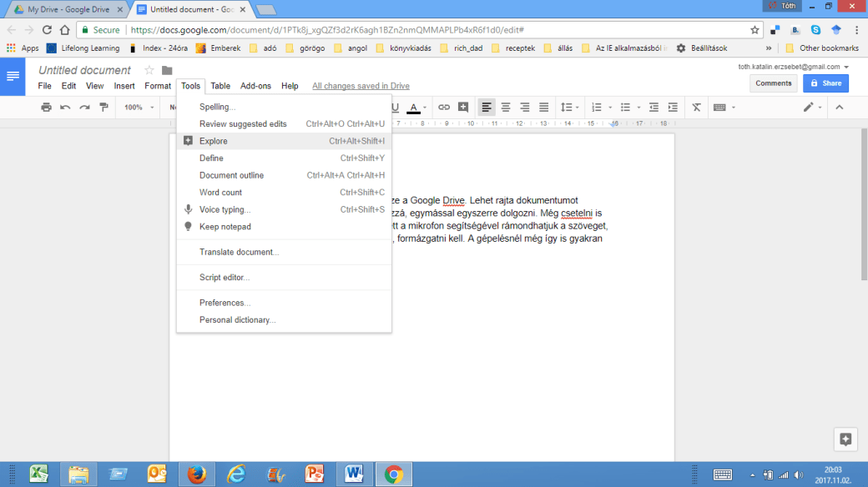Viewport: 868px width, 487px height.
Task: Click the blue Share button
Action: tap(825, 83)
